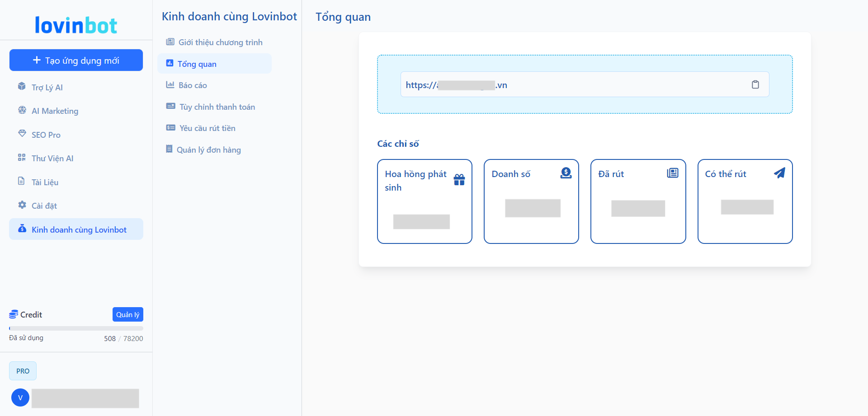Screen dimensions: 868x416
Task: Click the lovinbot logo
Action: click(x=76, y=25)
